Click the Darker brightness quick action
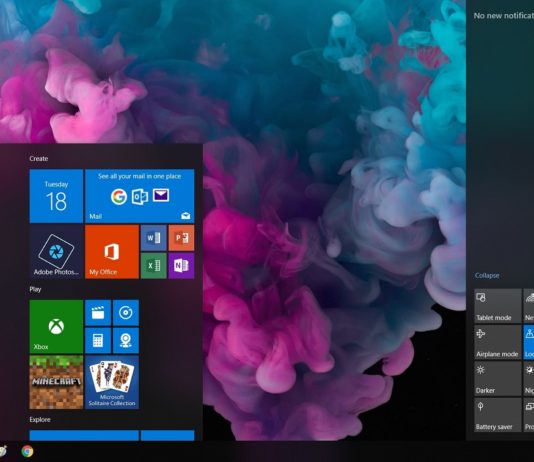Image resolution: width=534 pixels, height=462 pixels. [x=498, y=379]
